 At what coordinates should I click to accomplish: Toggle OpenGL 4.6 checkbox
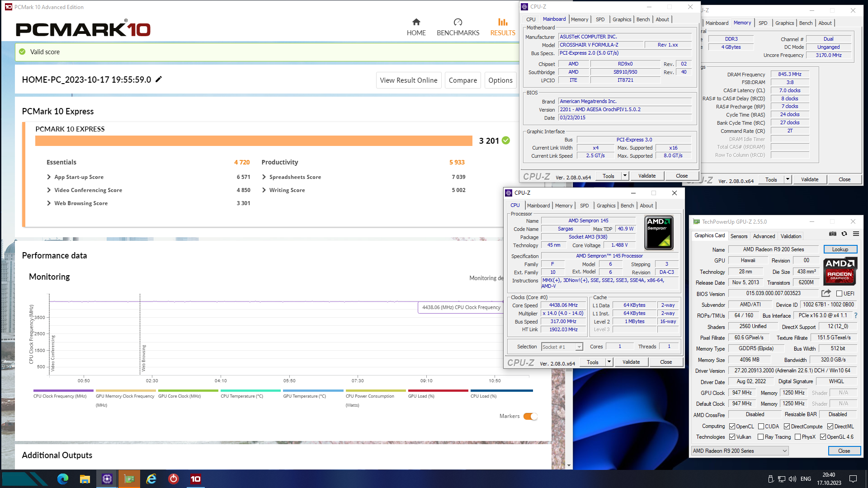(x=823, y=437)
